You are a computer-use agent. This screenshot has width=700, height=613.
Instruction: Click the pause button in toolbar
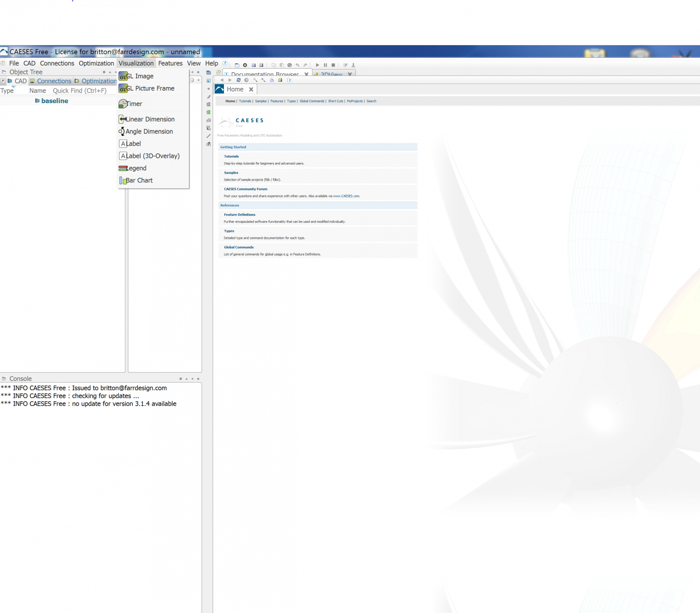(x=325, y=65)
